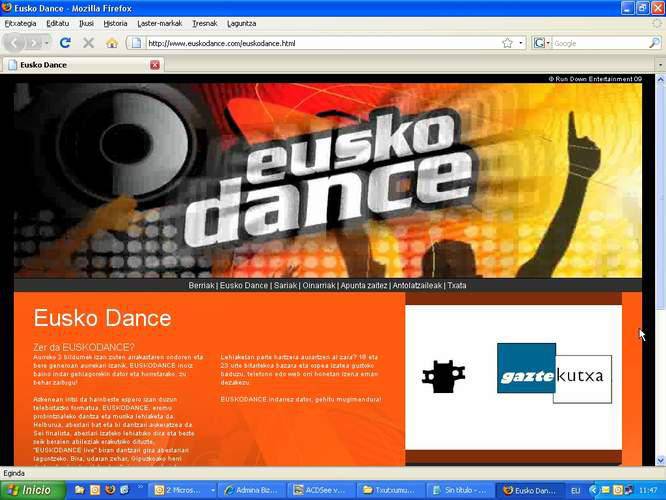Open the list-all-tabs dropdown at the tab bar end
Image resolution: width=666 pixels, height=500 pixels.
tap(660, 65)
